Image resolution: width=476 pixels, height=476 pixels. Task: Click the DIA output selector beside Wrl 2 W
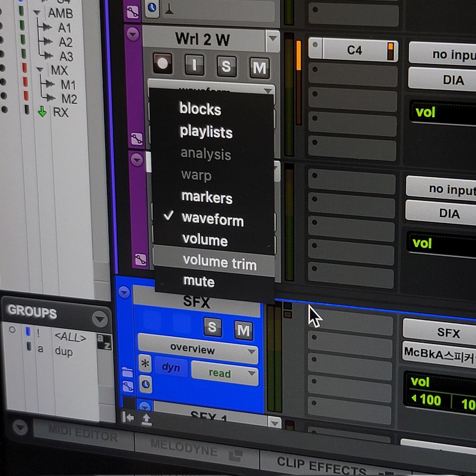click(442, 80)
